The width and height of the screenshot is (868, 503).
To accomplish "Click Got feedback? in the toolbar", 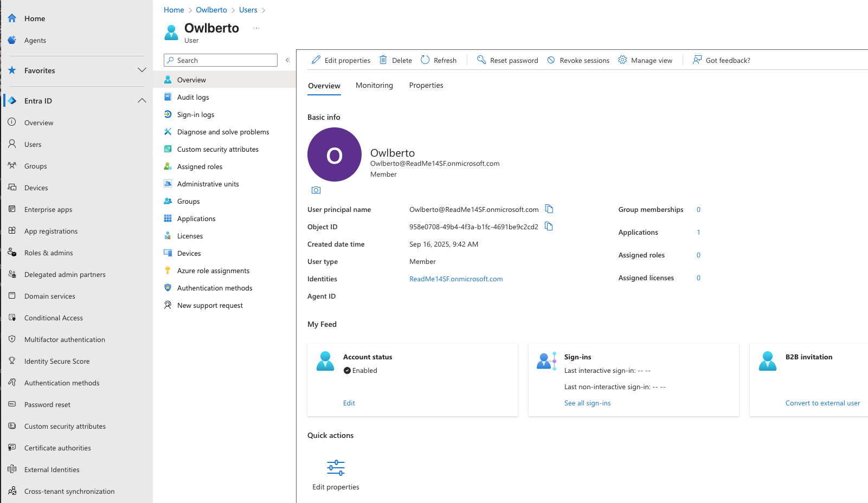I will pyautogui.click(x=722, y=60).
